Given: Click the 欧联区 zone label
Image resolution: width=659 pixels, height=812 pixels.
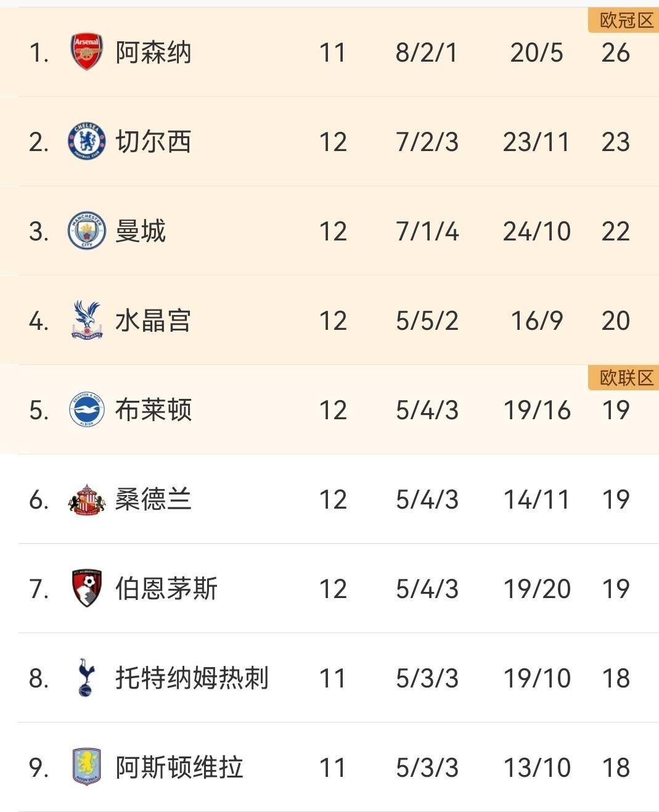Looking at the screenshot, I should (x=626, y=377).
